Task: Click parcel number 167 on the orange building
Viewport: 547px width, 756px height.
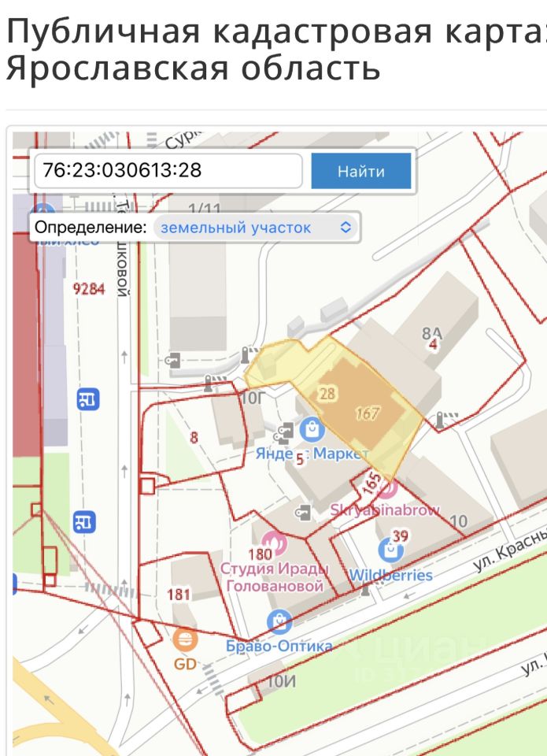Action: coord(368,413)
